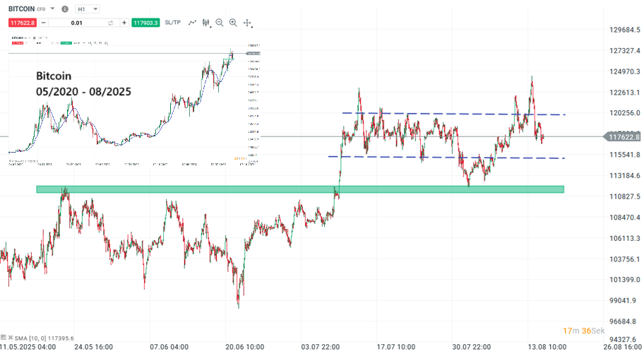This screenshot has width=644, height=354.
Task: Click the 13.08 10:00 time axis label
Action: click(547, 347)
